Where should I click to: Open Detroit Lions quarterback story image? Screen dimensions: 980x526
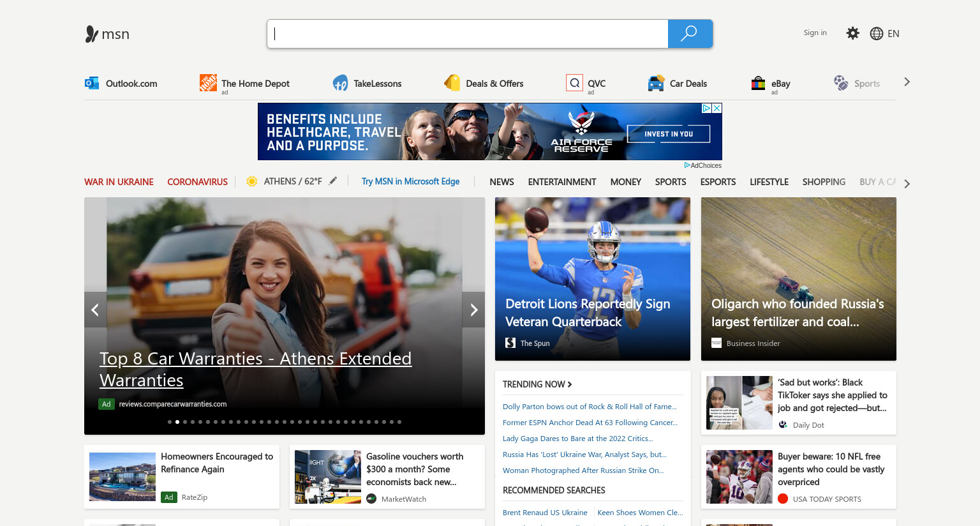click(593, 279)
